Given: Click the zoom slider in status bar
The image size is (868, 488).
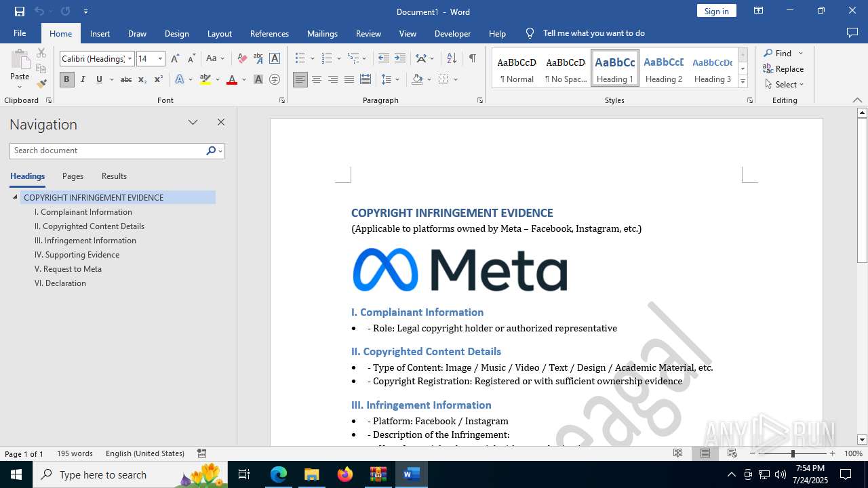Looking at the screenshot, I should 792,453.
